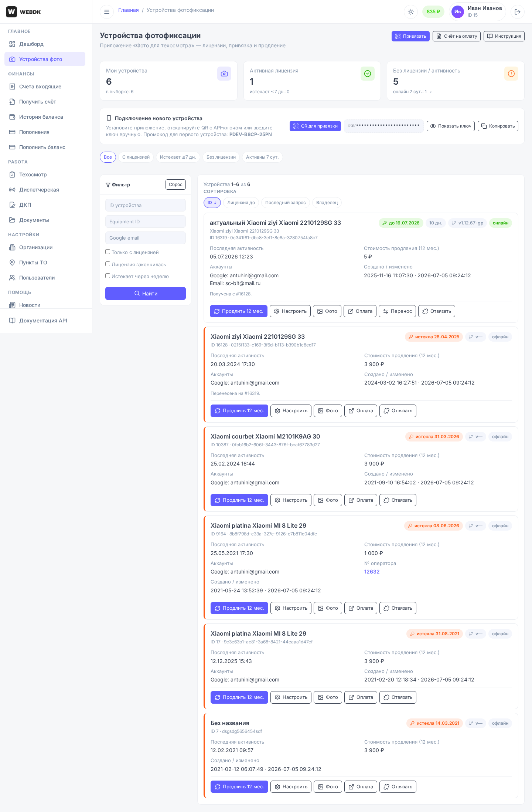Click the 835 ₽ balance badge

point(433,12)
